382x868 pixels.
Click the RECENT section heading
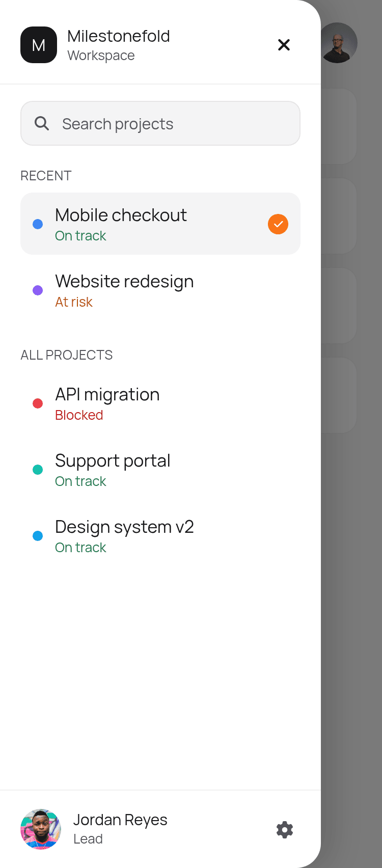(x=46, y=176)
